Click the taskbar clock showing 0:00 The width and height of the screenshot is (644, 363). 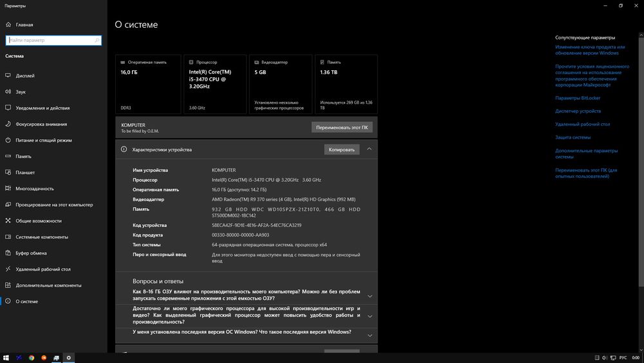[x=636, y=358]
